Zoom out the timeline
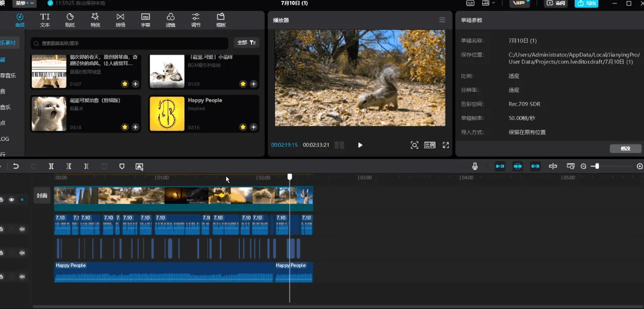Screen dimensions: 644x309 584,166
